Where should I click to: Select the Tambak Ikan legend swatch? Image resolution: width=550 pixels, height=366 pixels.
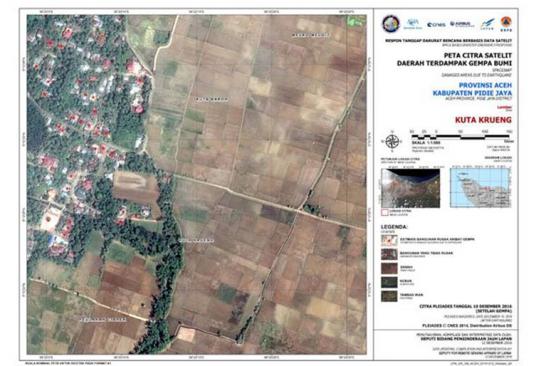tap(389, 296)
